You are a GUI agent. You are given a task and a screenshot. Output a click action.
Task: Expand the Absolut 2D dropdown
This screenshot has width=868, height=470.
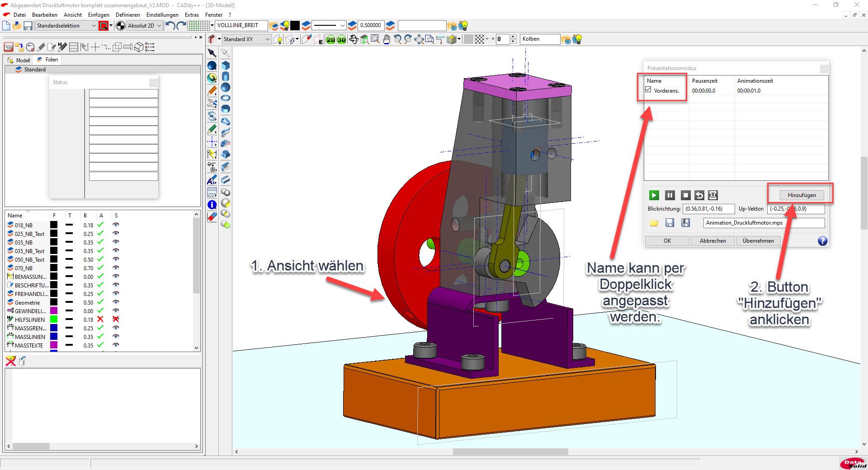pyautogui.click(x=159, y=26)
